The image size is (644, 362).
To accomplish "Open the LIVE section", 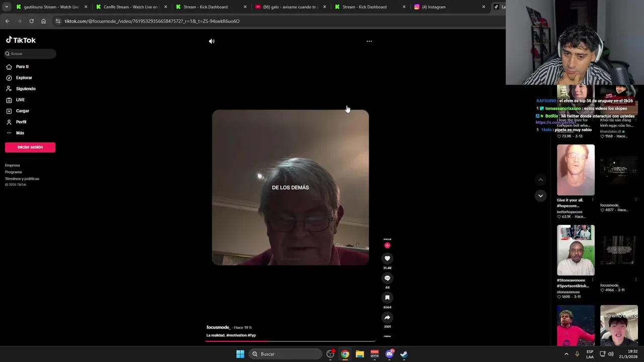I will pyautogui.click(x=20, y=100).
